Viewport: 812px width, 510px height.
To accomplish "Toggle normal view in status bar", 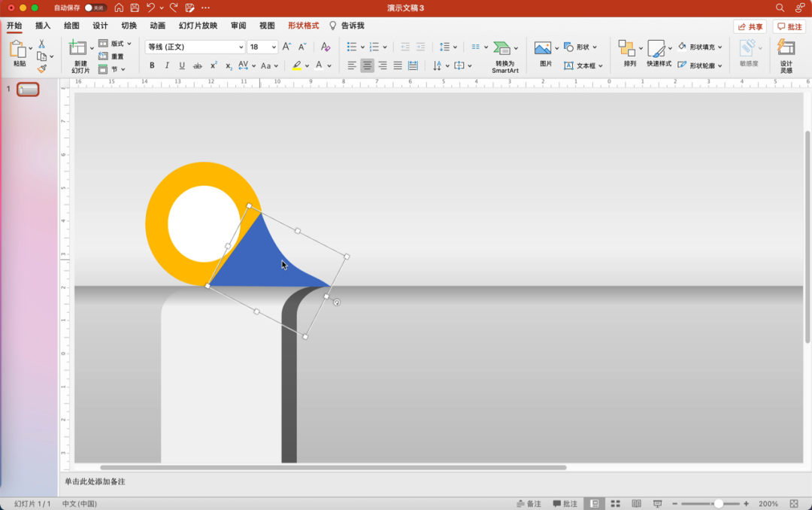I will click(595, 503).
